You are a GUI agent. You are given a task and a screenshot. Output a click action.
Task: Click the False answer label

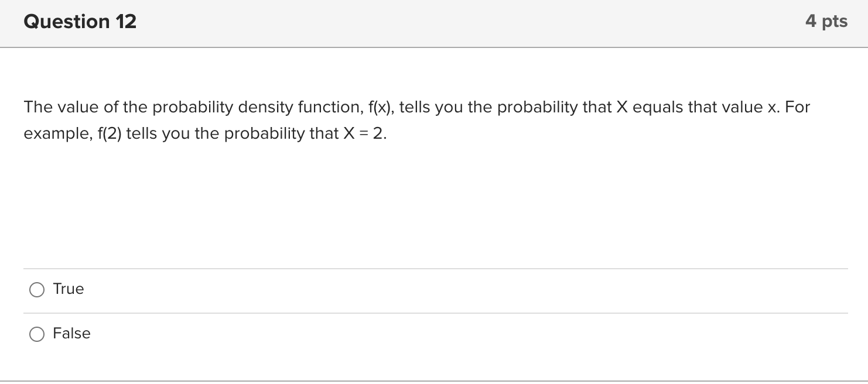[x=71, y=333]
